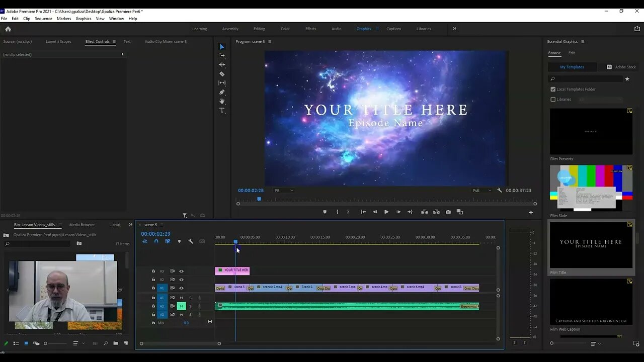Screen dimensions: 644x362
Task: Select My Templates button
Action: click(573, 67)
